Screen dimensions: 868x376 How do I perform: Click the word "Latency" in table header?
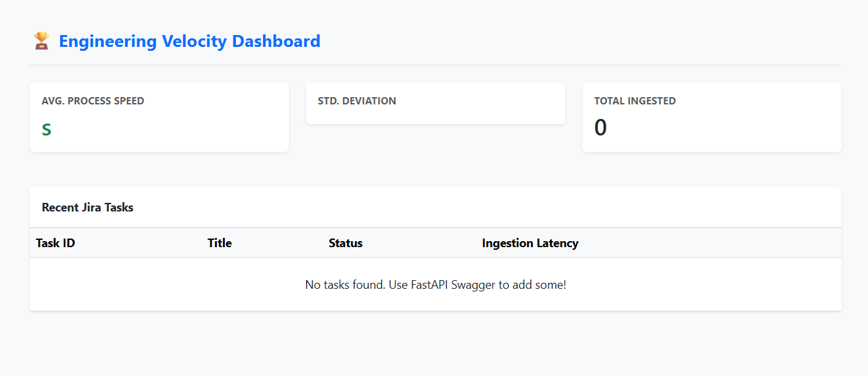tap(557, 243)
